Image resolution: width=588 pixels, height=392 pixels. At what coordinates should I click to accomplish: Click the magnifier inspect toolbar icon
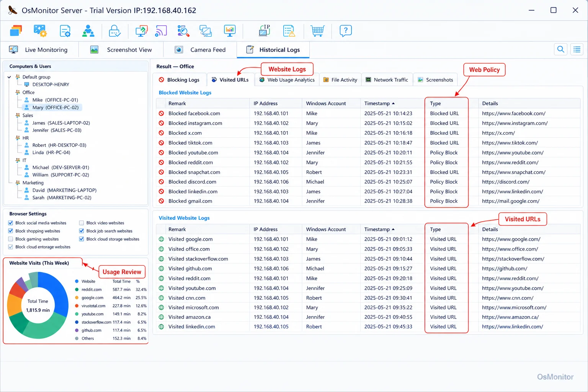pos(183,31)
